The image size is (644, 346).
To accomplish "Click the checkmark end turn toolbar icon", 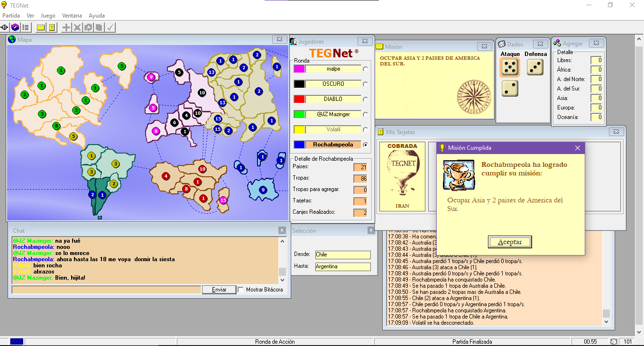I will (110, 27).
